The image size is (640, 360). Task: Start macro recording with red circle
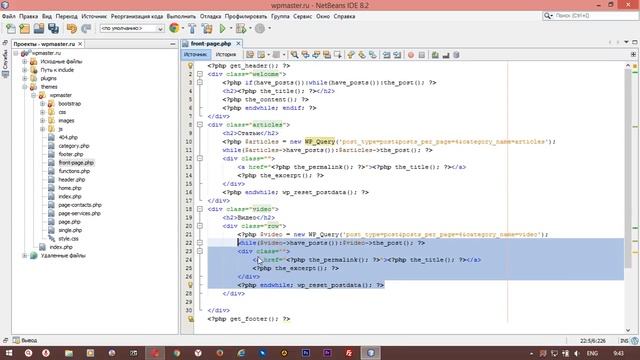click(x=411, y=55)
